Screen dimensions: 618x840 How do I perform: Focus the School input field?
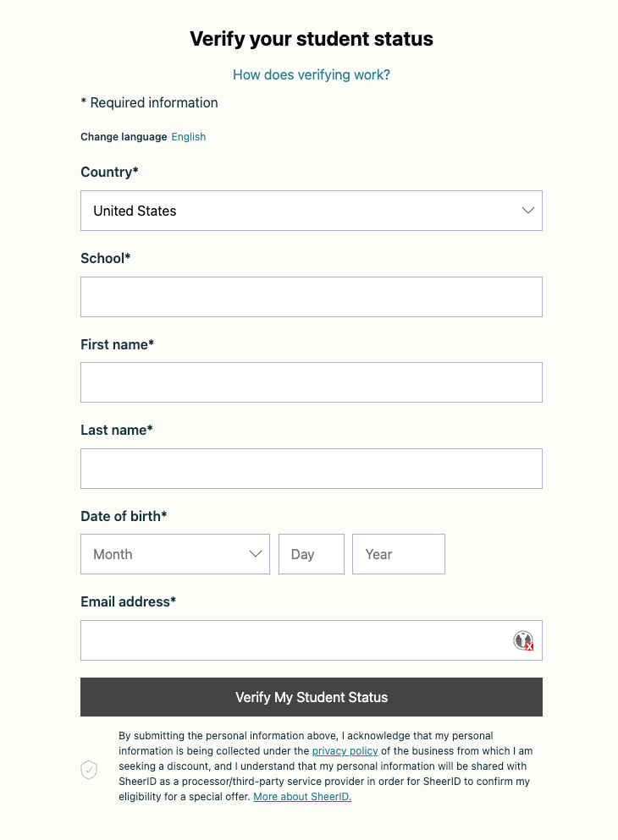(x=312, y=297)
